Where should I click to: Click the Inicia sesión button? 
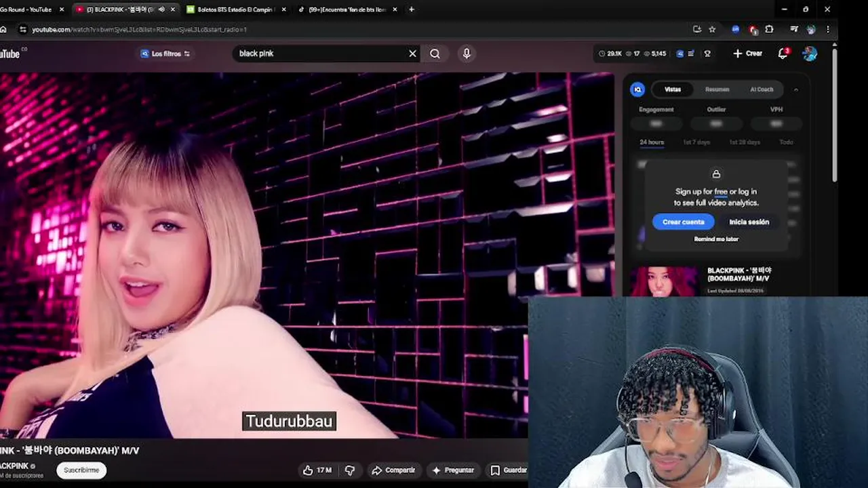[x=749, y=222]
